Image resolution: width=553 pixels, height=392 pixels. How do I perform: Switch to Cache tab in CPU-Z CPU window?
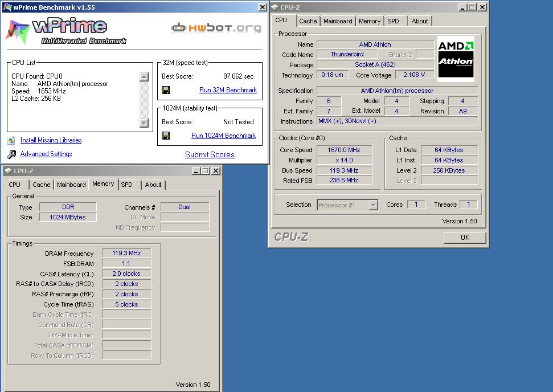click(308, 21)
